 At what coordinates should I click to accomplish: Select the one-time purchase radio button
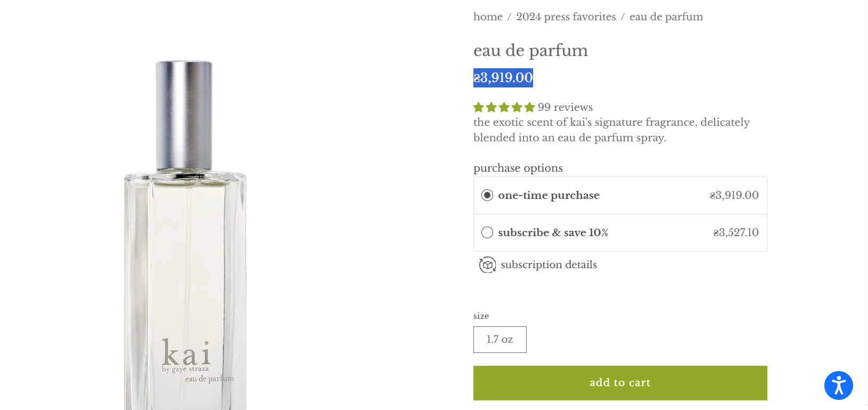pos(487,195)
